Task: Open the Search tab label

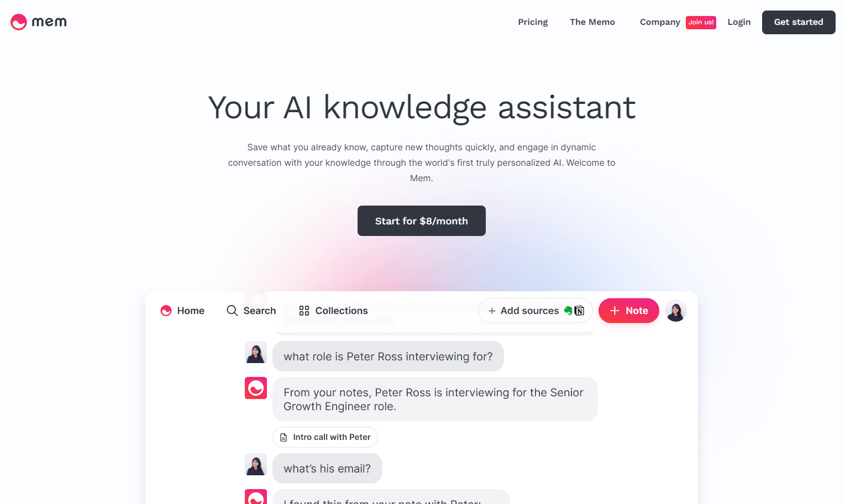Action: click(x=260, y=311)
